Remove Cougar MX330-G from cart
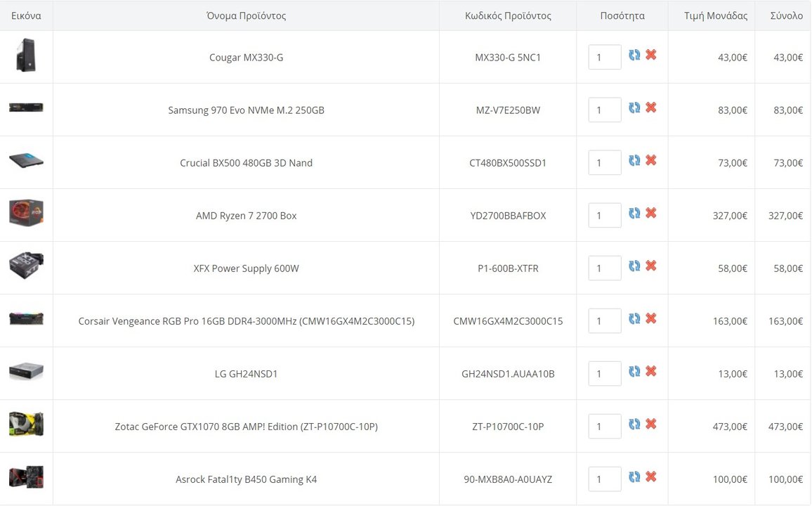812x506 pixels. point(651,54)
